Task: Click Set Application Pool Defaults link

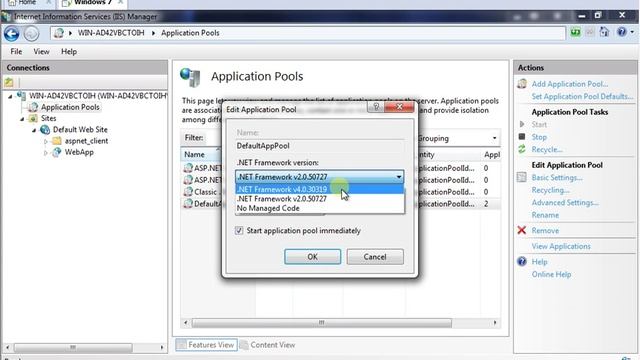Action: click(x=582, y=96)
